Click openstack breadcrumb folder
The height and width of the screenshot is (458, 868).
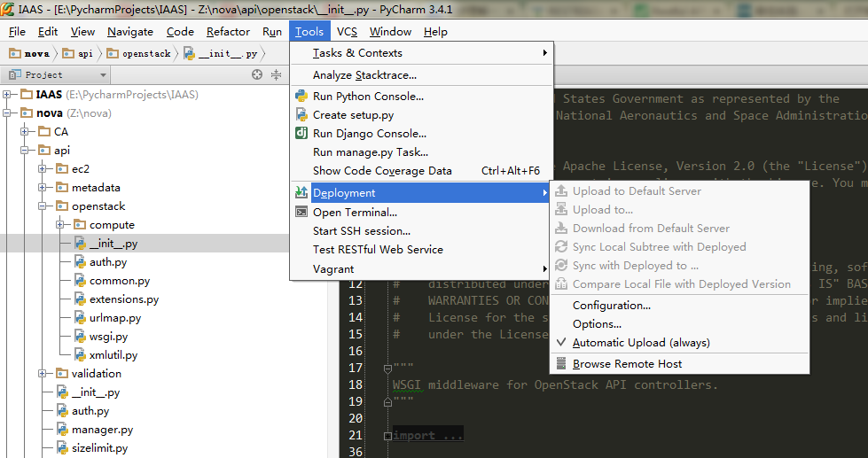tap(138, 54)
